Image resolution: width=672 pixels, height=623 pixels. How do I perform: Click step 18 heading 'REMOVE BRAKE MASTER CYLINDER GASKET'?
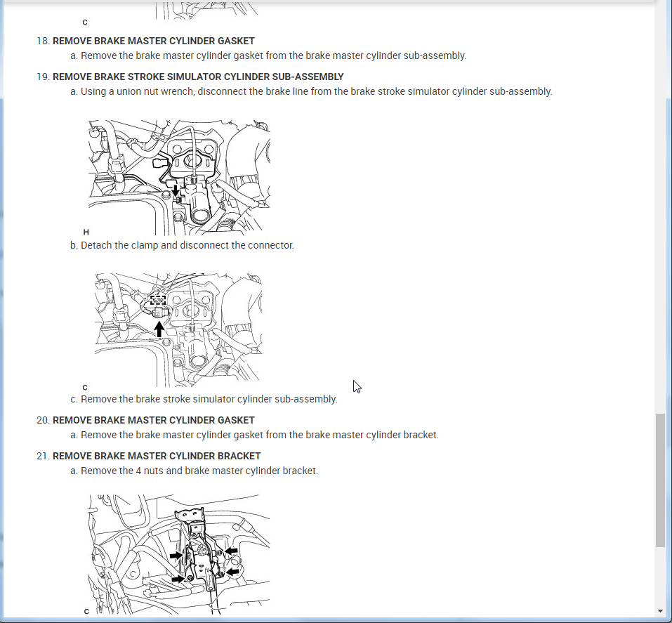153,41
